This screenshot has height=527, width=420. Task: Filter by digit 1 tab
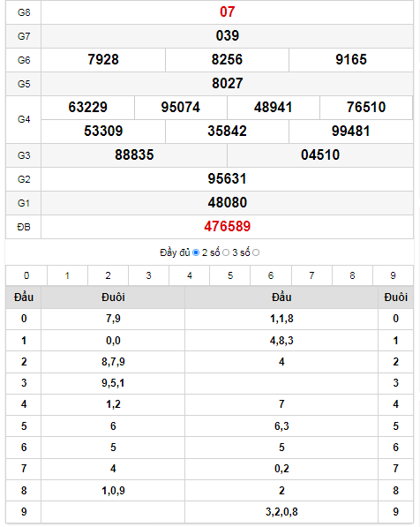(x=67, y=275)
